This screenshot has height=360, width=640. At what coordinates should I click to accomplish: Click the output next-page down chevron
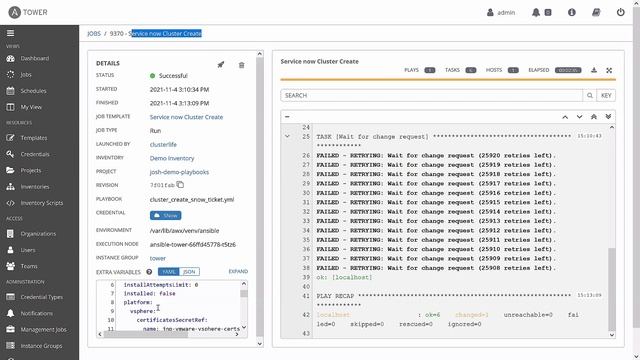[x=579, y=117]
